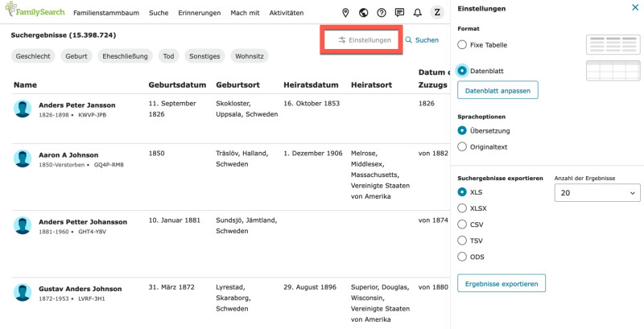Choose CSV export format
Image resolution: width=644 pixels, height=329 pixels.
pos(462,224)
